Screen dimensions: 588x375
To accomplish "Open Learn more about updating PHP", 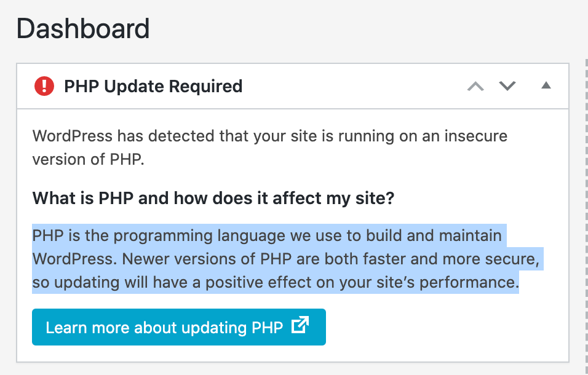I will [x=164, y=327].
